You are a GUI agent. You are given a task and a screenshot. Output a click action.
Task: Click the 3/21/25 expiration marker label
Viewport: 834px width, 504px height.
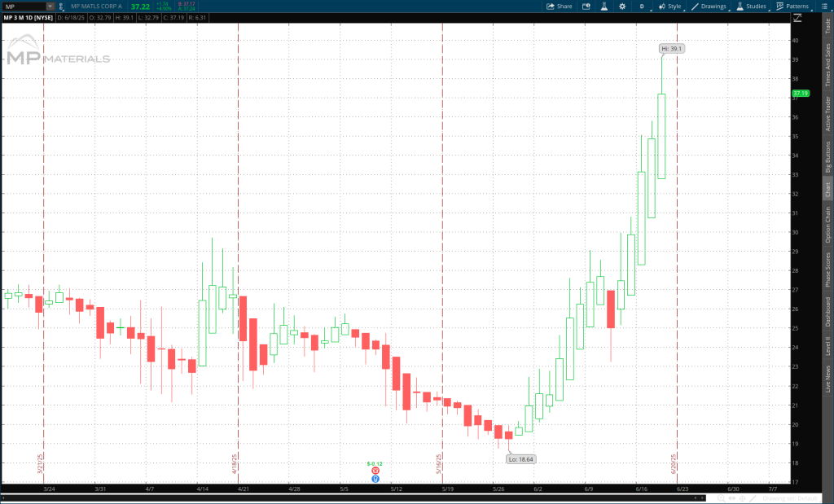coord(40,463)
